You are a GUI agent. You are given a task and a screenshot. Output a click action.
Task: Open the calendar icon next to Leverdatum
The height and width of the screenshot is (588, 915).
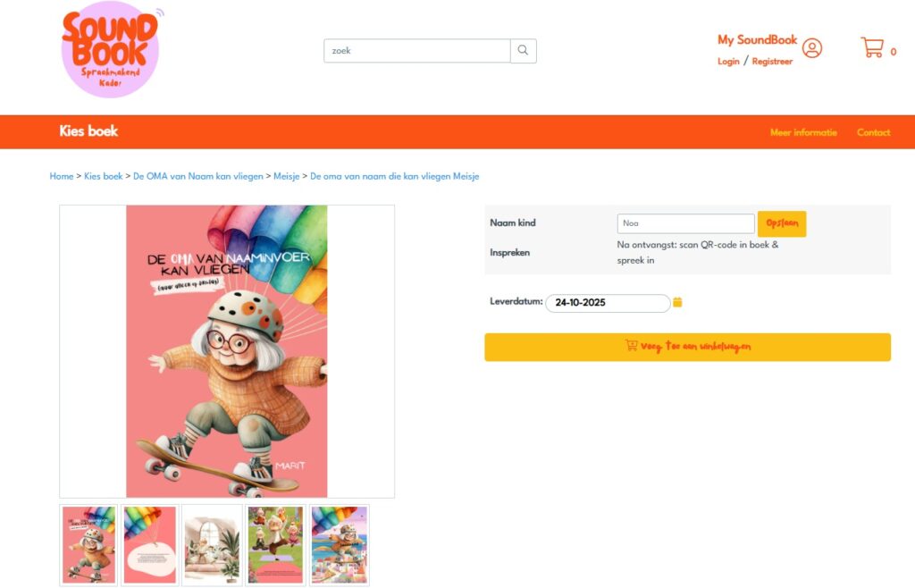point(677,302)
